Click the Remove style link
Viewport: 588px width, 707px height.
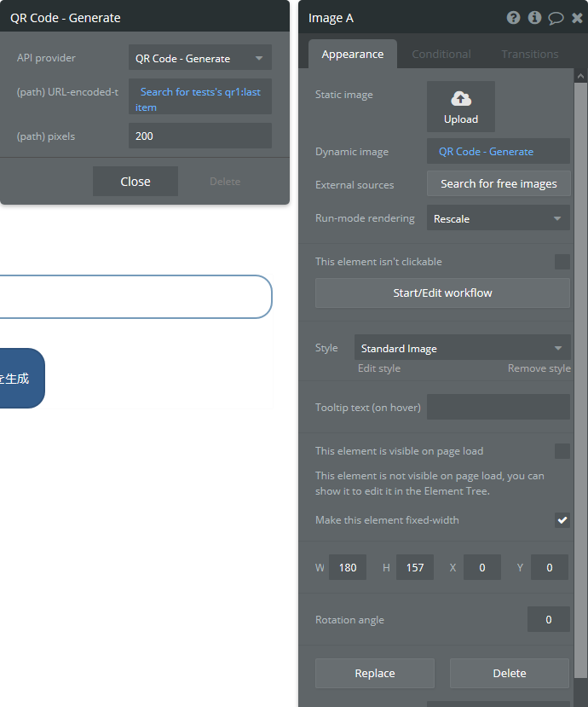click(x=539, y=368)
